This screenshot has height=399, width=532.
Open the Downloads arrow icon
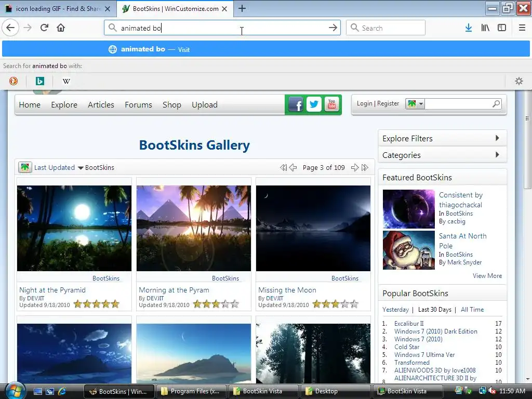point(469,28)
